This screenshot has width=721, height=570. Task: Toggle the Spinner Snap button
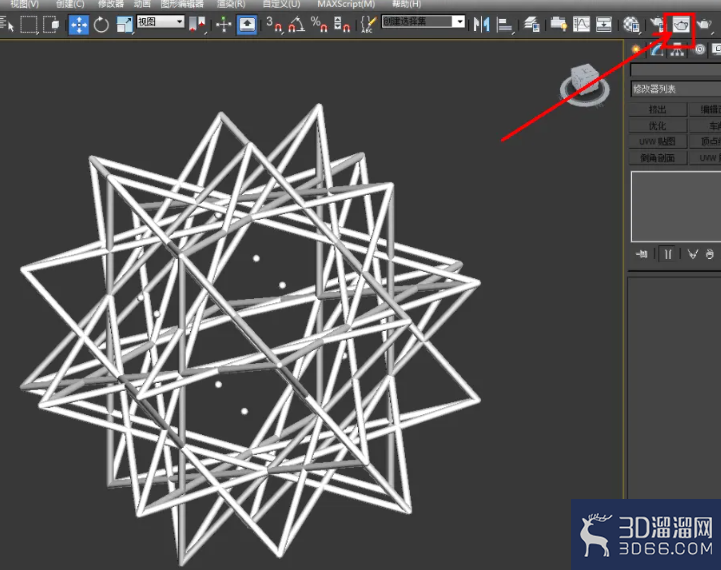342,24
